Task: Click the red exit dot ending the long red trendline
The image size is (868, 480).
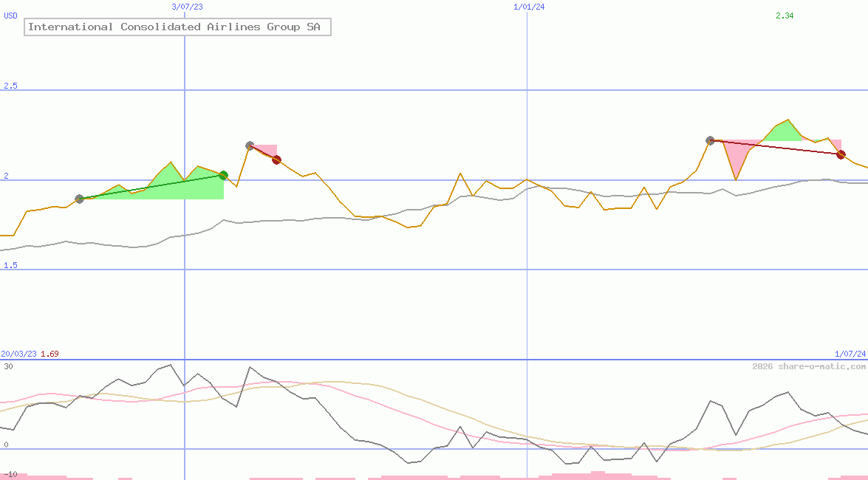Action: 841,154
